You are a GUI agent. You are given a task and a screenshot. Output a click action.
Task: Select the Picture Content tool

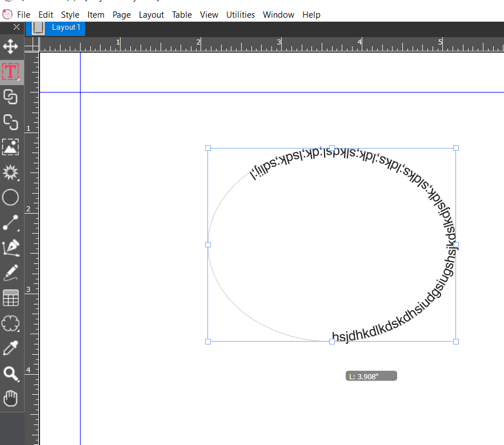[x=11, y=147]
